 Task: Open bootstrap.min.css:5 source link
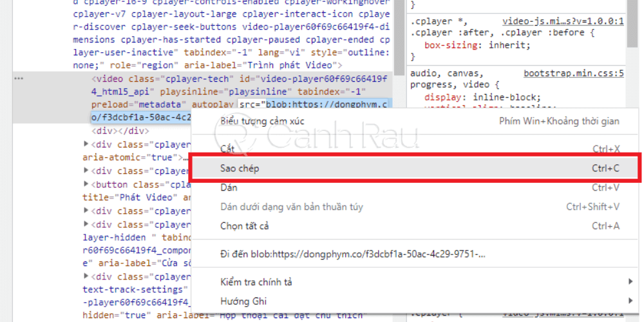(x=574, y=73)
